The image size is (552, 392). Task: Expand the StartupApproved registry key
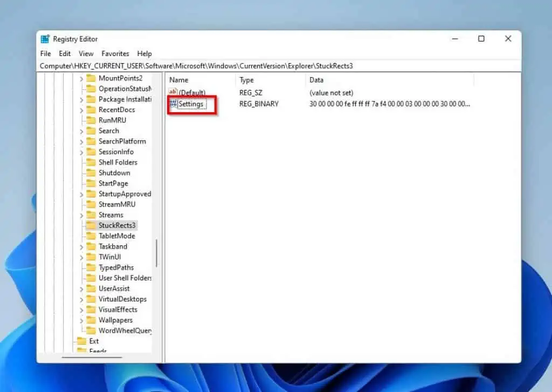(82, 194)
